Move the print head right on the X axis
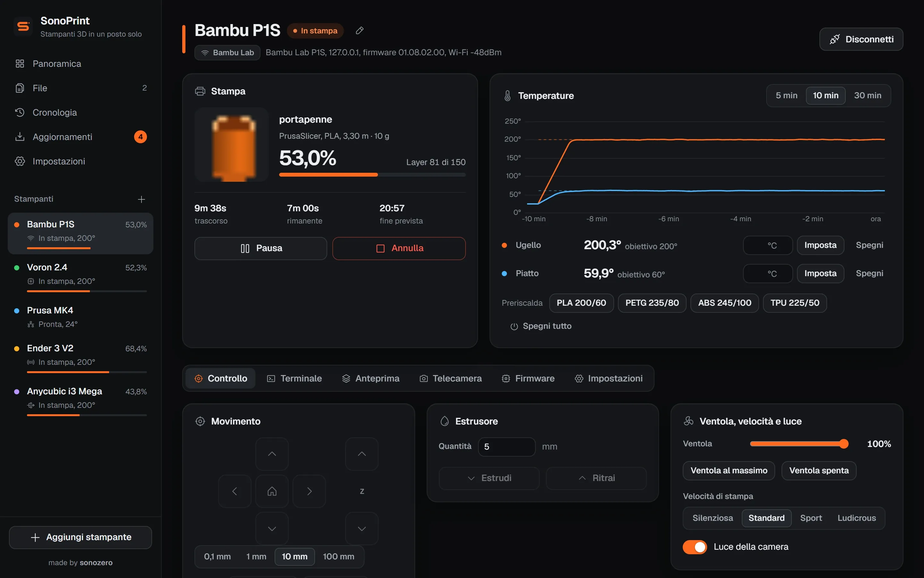This screenshot has height=578, width=924. (309, 491)
